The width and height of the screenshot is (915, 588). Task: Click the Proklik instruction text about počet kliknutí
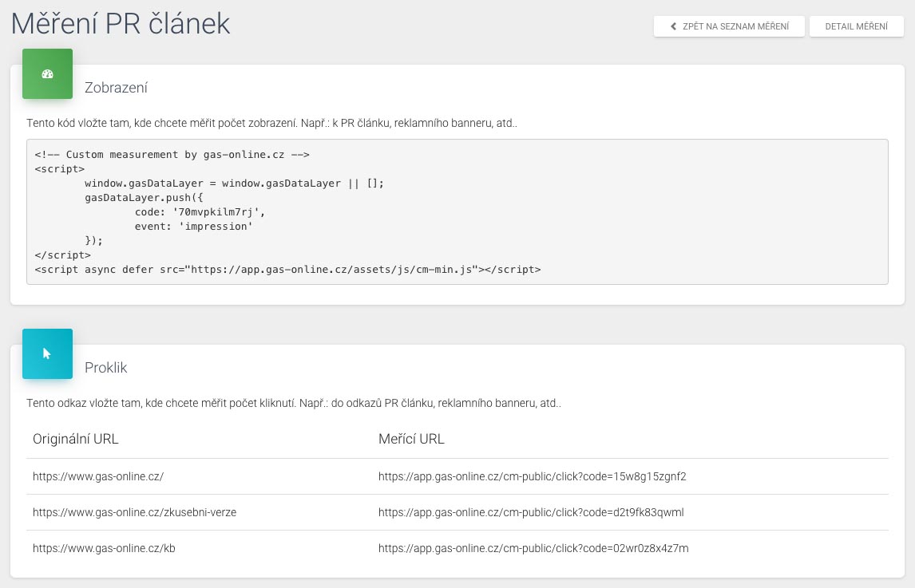(294, 403)
